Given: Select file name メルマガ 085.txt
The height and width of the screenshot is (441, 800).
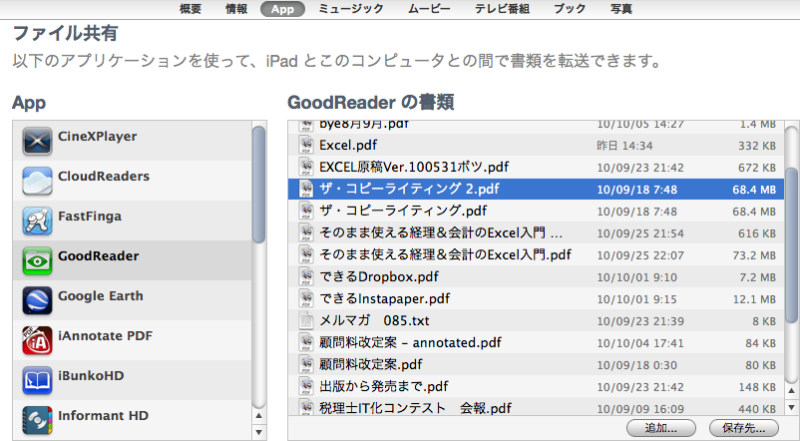Looking at the screenshot, I should (374, 321).
